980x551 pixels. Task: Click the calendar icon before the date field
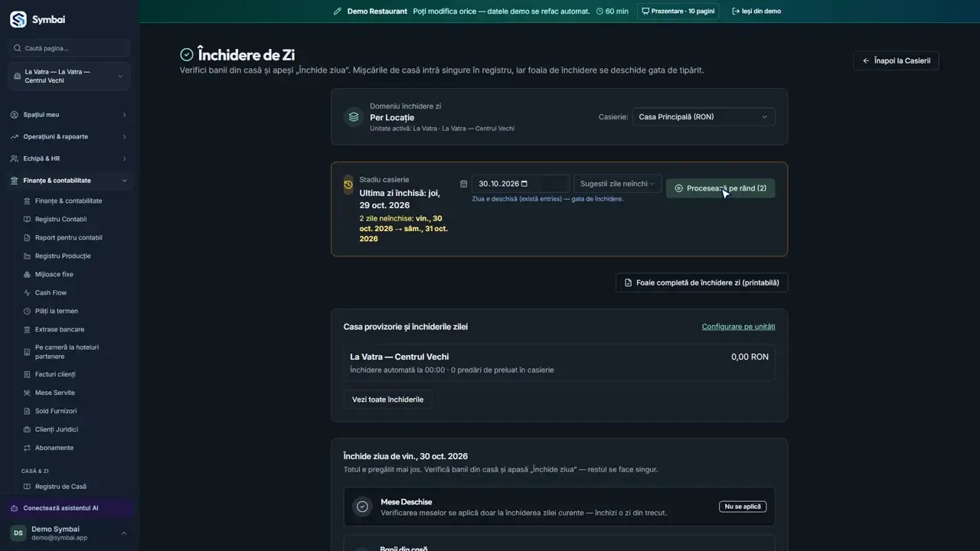463,184
